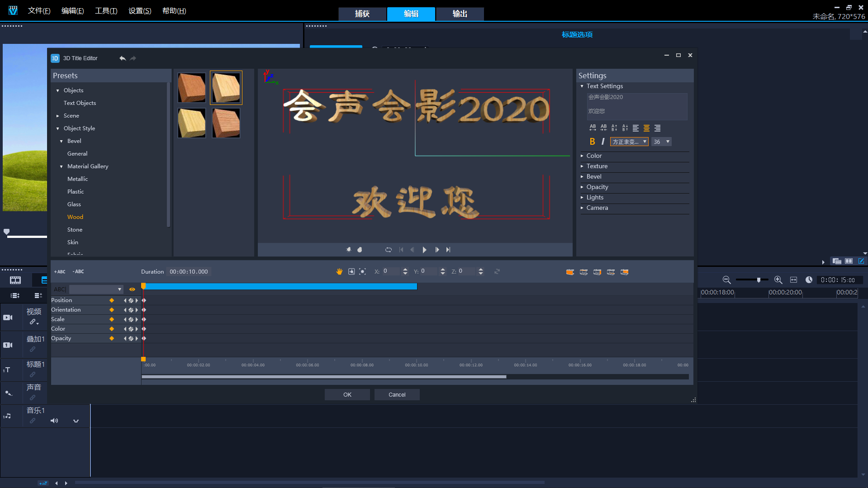Zoom in main timeline magnifier plus

pyautogui.click(x=778, y=280)
